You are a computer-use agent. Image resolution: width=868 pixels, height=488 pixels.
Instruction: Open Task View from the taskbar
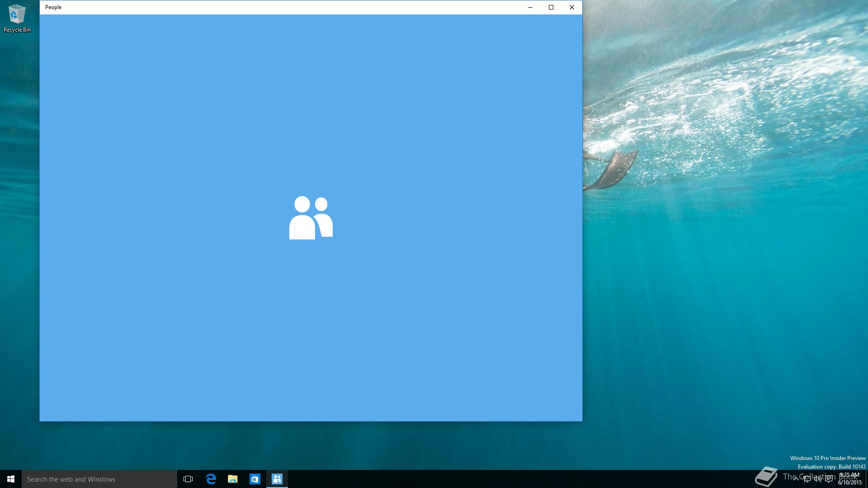188,479
